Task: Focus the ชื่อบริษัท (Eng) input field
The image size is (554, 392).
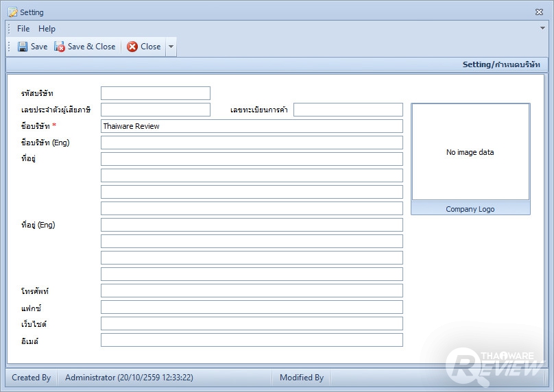Action: (x=252, y=143)
